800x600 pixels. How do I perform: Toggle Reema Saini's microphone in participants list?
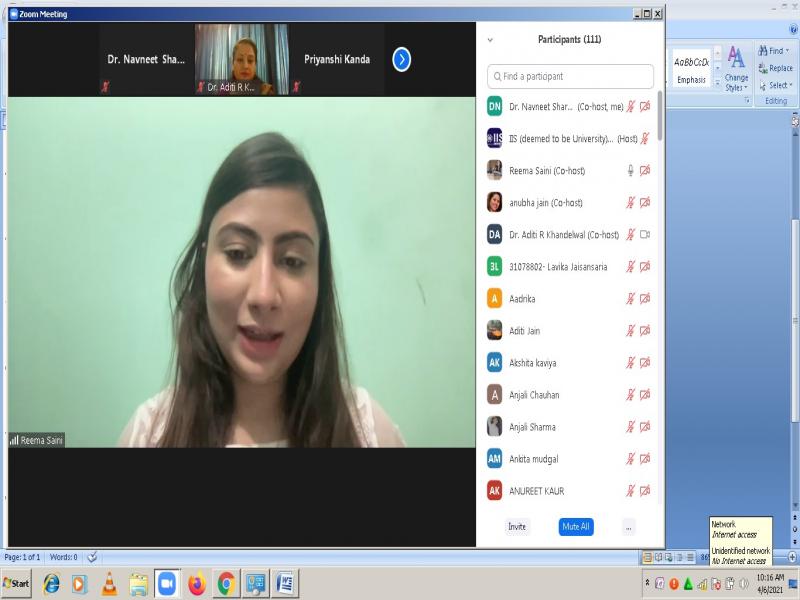pos(630,170)
